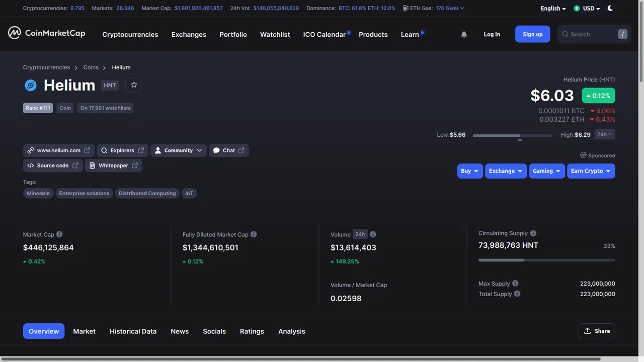Open the Exchange dropdown button
Screen dimensions: 644x362
pyautogui.click(x=506, y=171)
